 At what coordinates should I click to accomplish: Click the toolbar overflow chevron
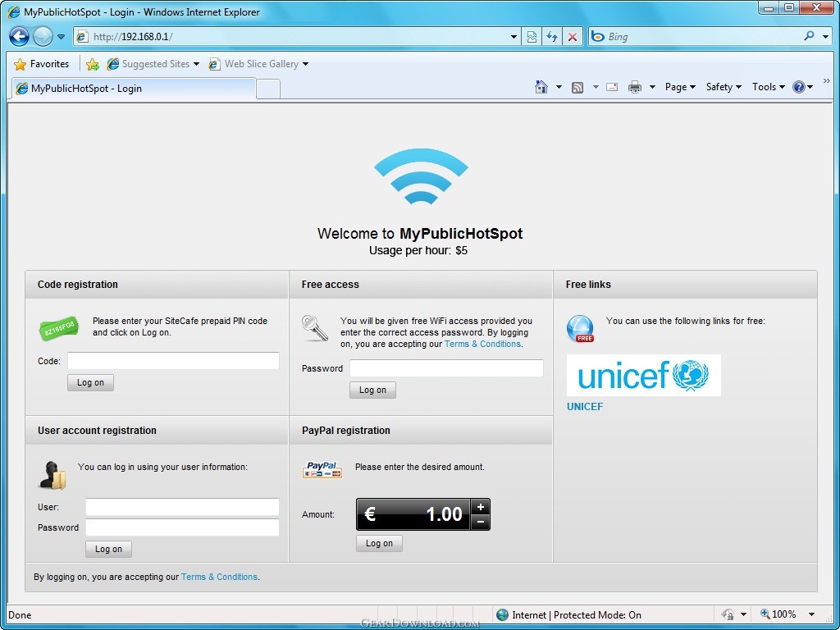point(826,81)
